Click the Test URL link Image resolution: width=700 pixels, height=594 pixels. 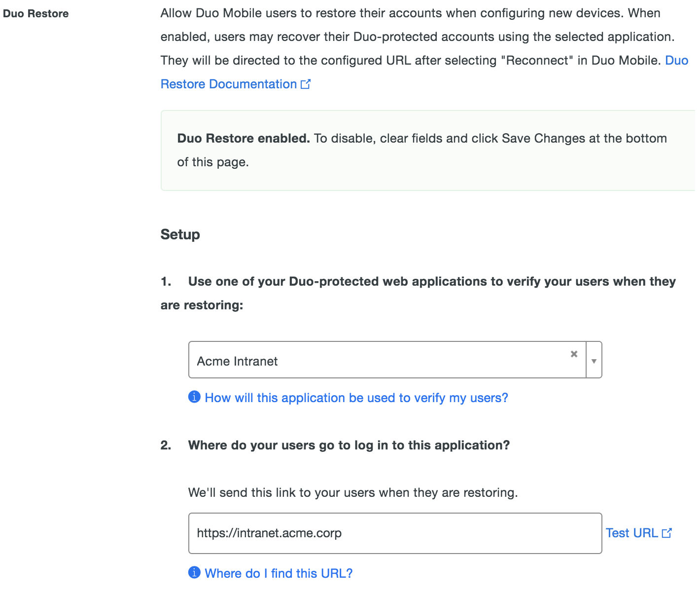pyautogui.click(x=632, y=533)
